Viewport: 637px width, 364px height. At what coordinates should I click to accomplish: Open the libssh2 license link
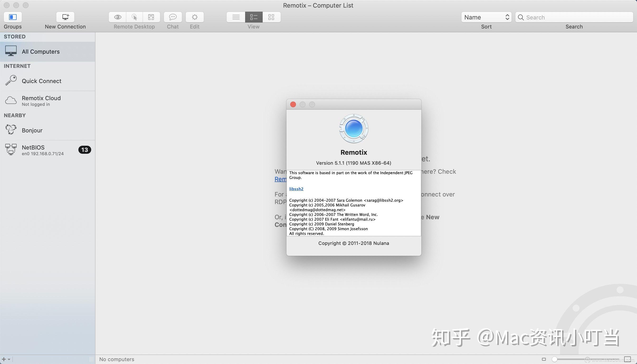click(x=296, y=189)
